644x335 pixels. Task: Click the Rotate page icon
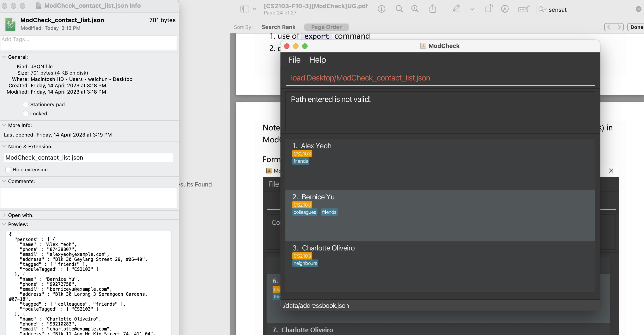point(489,9)
